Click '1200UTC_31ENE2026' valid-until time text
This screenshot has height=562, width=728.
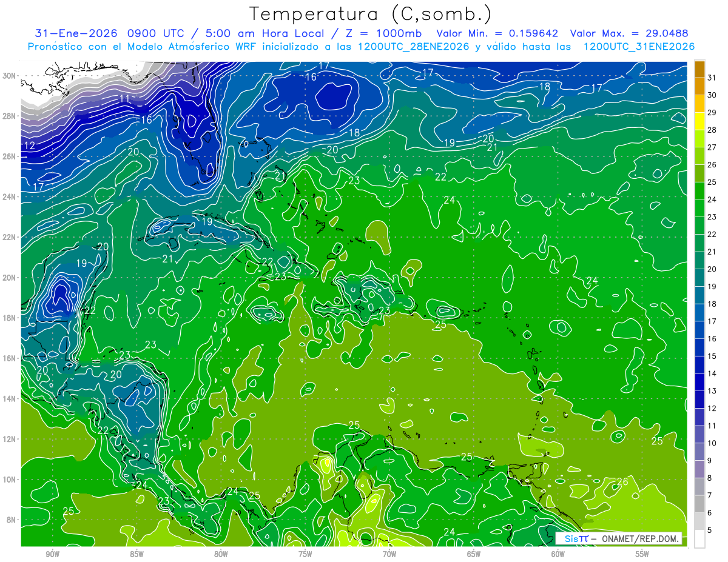(x=639, y=47)
